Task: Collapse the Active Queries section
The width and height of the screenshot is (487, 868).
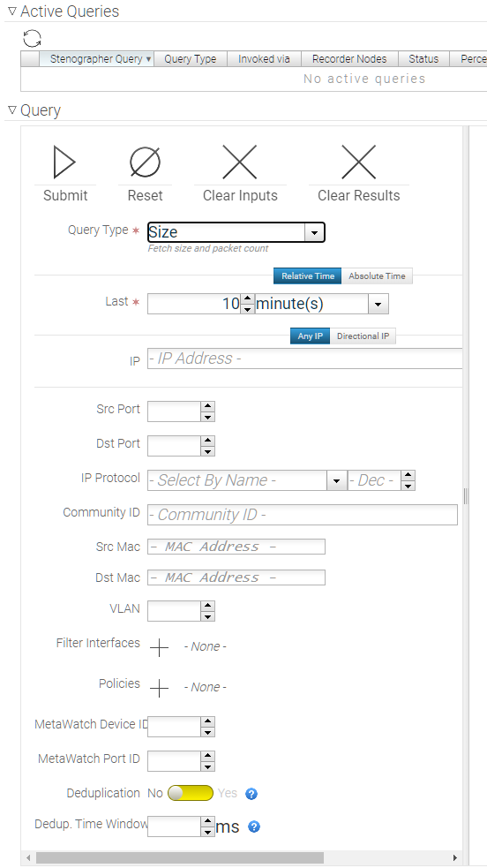Action: [x=12, y=11]
